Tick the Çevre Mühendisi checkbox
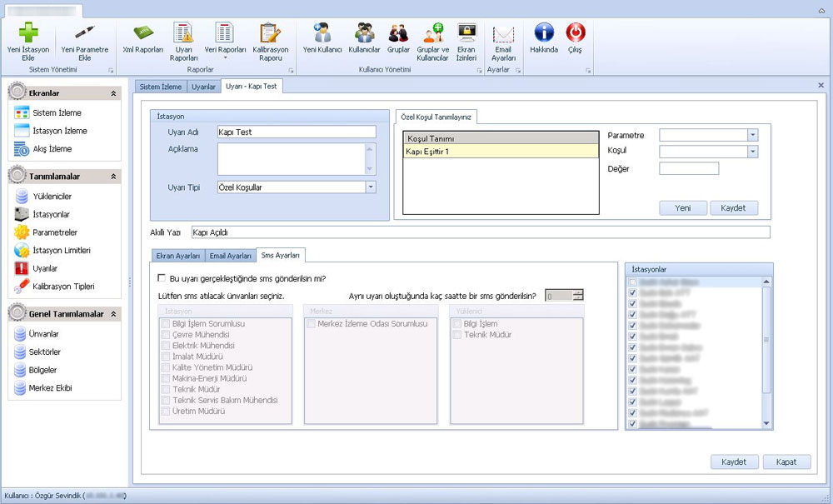Screen dimensions: 833x504 166,335
